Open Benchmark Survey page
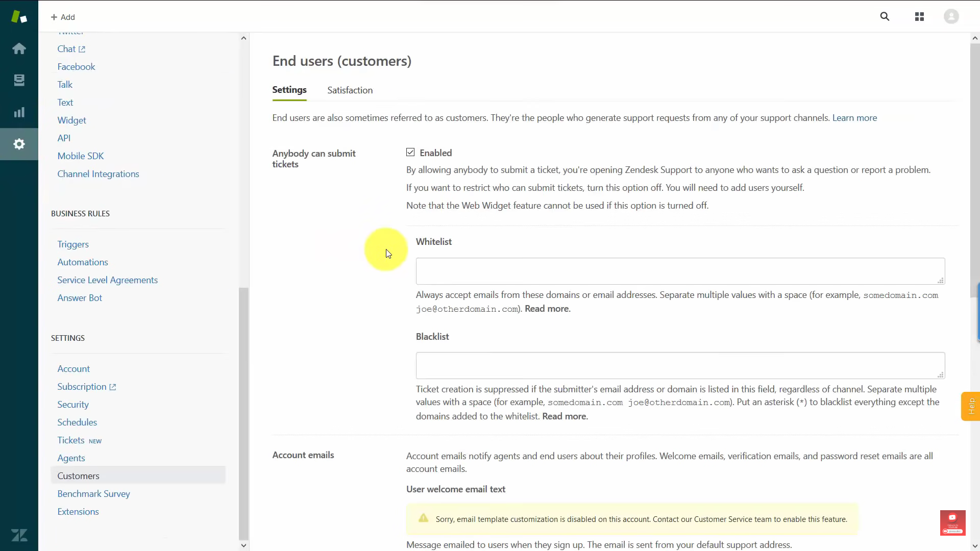980x551 pixels. tap(93, 494)
